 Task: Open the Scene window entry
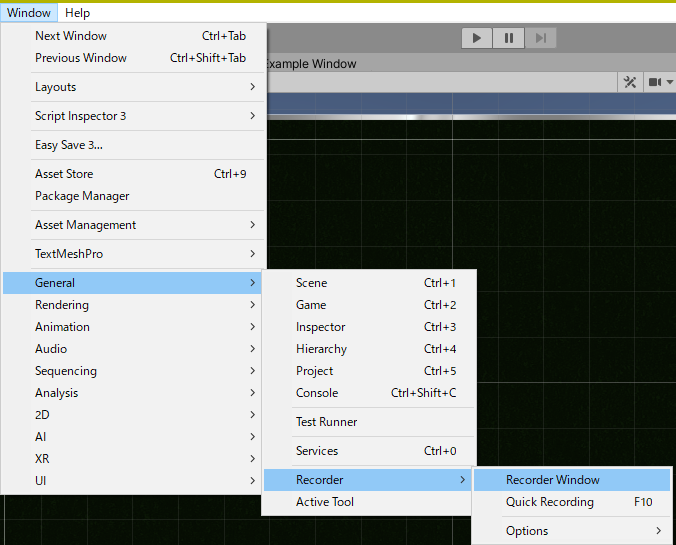click(x=369, y=283)
